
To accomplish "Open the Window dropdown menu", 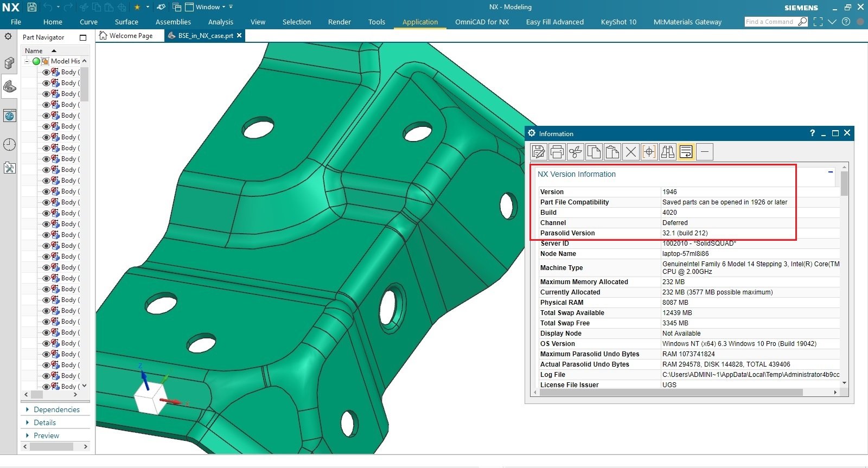I will click(206, 7).
